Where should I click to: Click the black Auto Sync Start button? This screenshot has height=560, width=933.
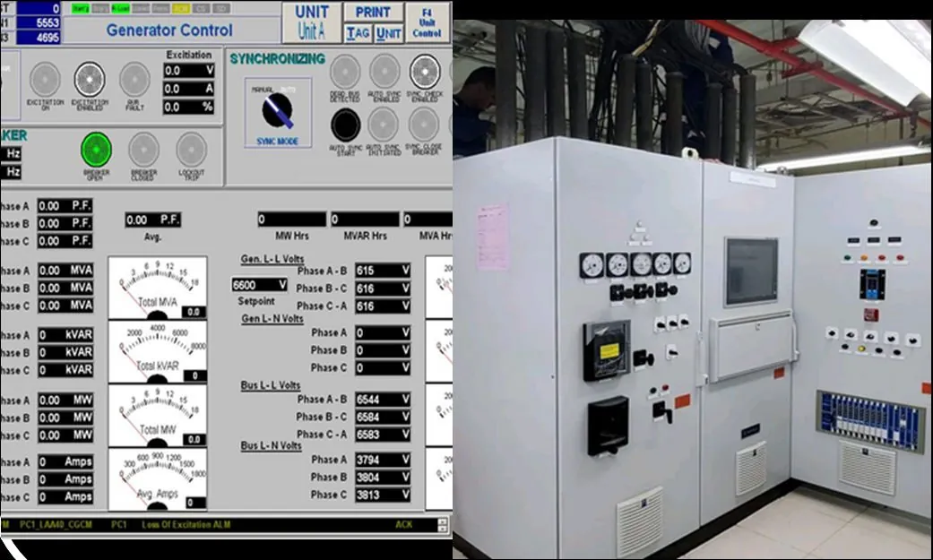pyautogui.click(x=345, y=125)
